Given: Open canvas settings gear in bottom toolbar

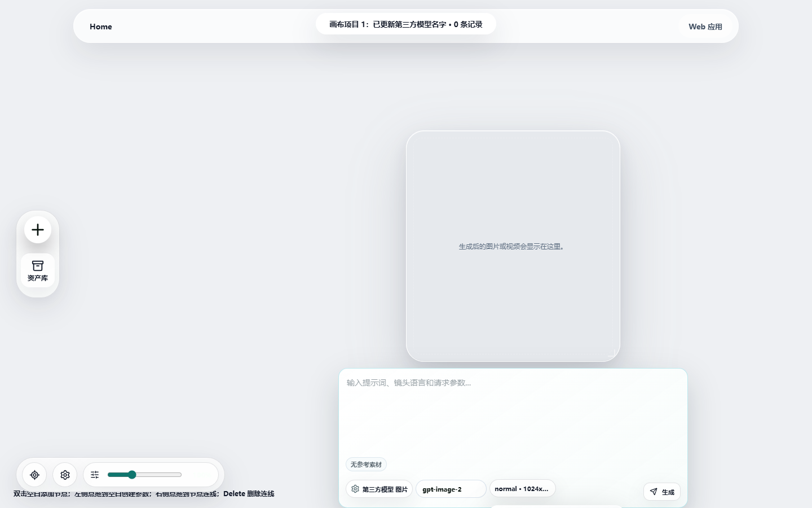Looking at the screenshot, I should coord(65,475).
